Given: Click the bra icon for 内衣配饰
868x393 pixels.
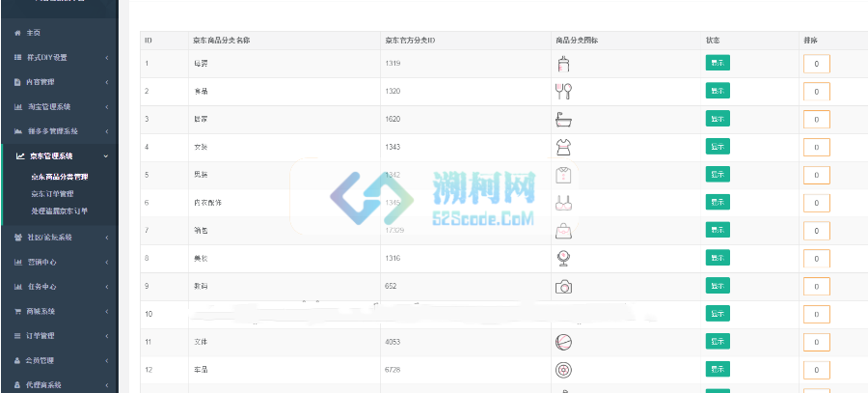Looking at the screenshot, I should [x=563, y=203].
